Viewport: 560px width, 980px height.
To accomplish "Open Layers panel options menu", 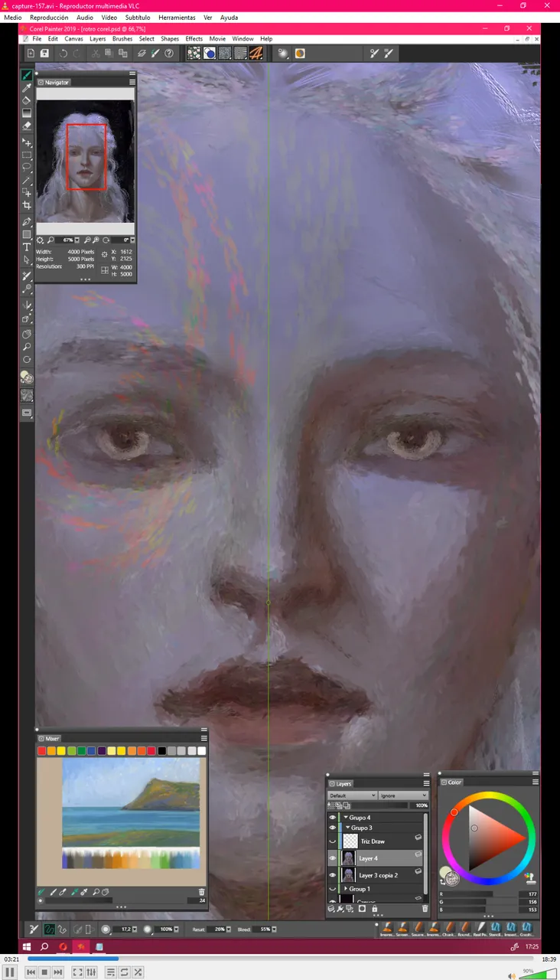I will click(x=426, y=783).
